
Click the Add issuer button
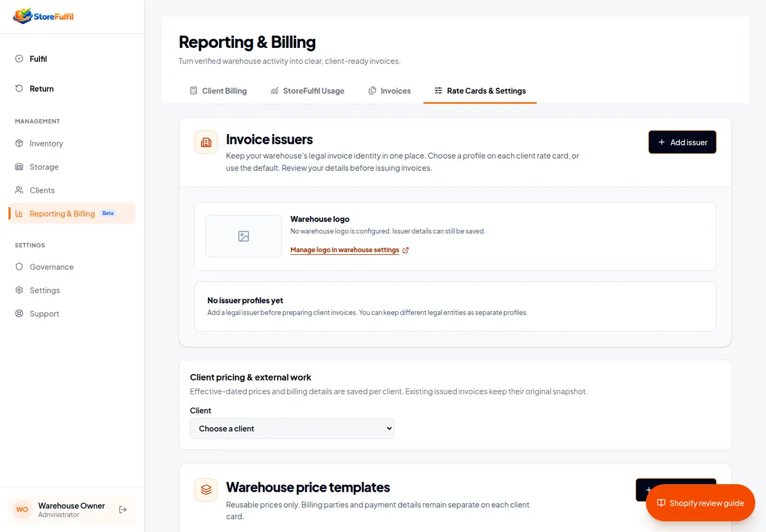[682, 142]
